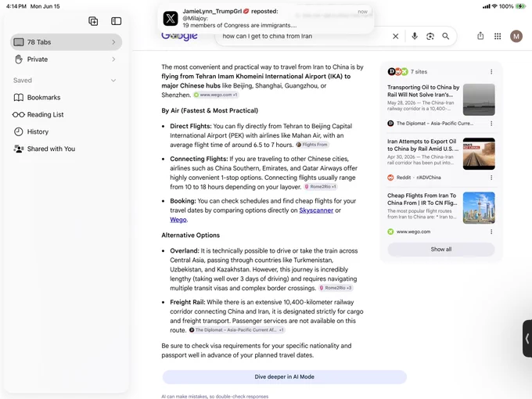The height and width of the screenshot is (399, 532).
Task: Open the JamieLynn_TrumpGrl repost notification
Action: 266,18
